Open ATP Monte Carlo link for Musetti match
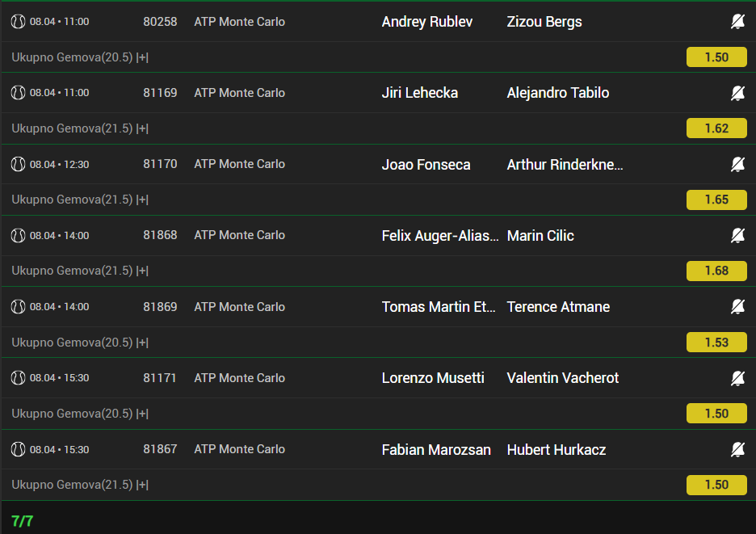 (x=239, y=378)
